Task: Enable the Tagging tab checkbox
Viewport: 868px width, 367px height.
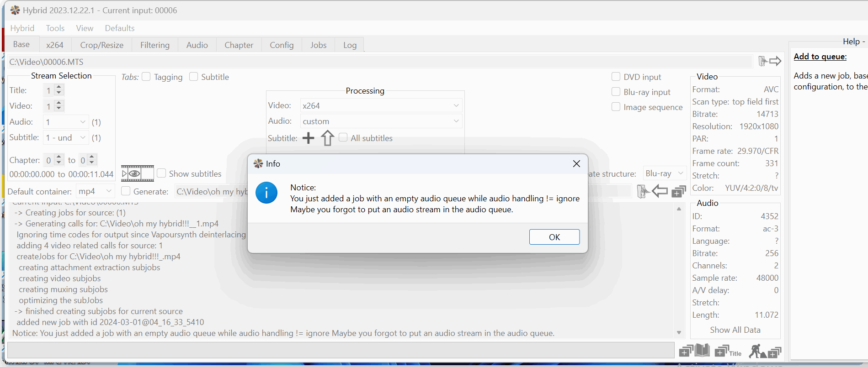Action: (146, 77)
